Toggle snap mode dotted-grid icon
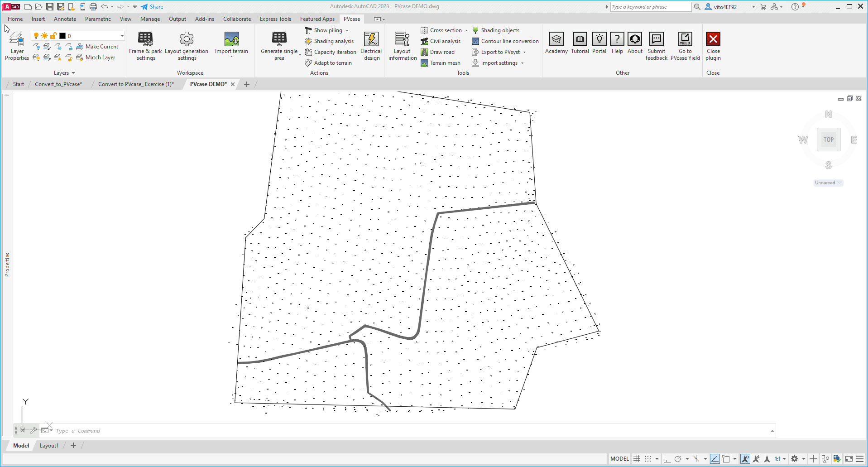Image resolution: width=868 pixels, height=467 pixels. pos(648,459)
